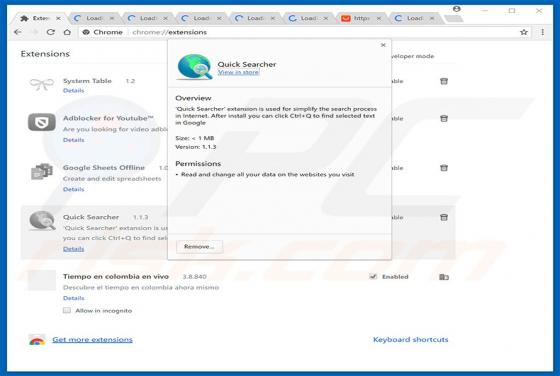Click the Permissions heading in dialog
This screenshot has height=376, width=560.
tap(198, 164)
